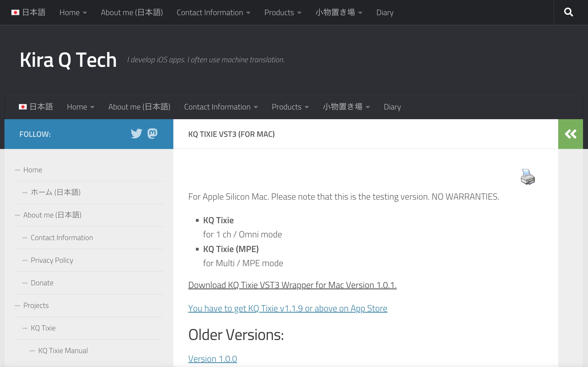Switch to 日本語 in top bar
Viewport: 588px width, 367px height.
(x=34, y=12)
